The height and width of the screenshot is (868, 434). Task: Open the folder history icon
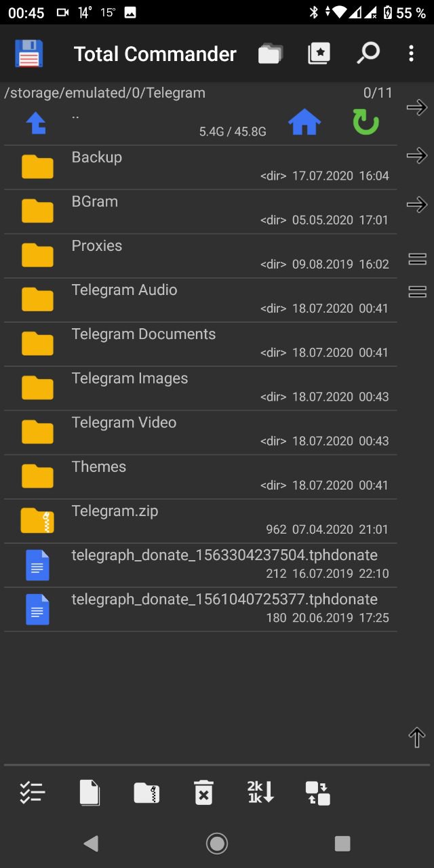[x=270, y=54]
